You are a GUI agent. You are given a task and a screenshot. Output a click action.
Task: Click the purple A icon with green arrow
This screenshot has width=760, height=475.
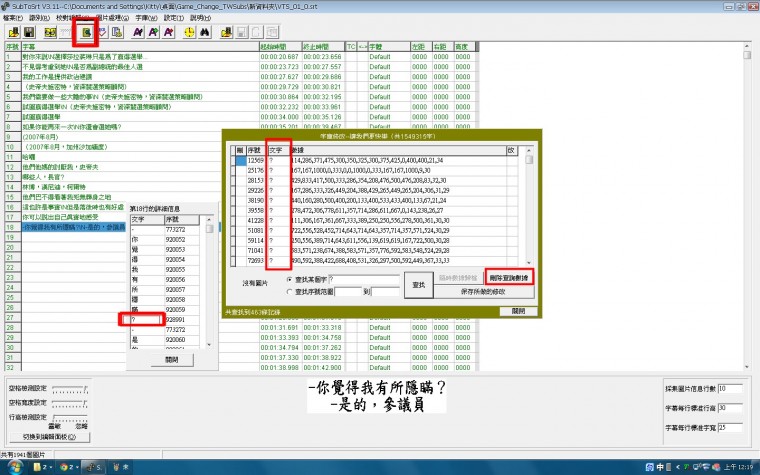coord(153,32)
